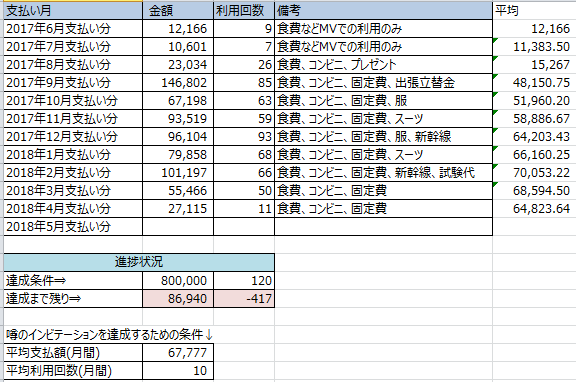Click the 進捗状況 merged header cell
576x382 pixels.
click(x=139, y=262)
